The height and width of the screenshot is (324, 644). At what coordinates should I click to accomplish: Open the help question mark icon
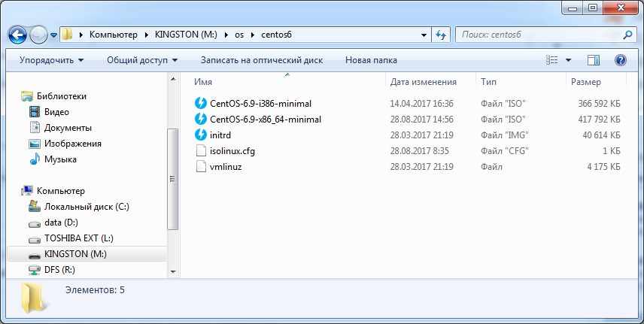pos(621,60)
